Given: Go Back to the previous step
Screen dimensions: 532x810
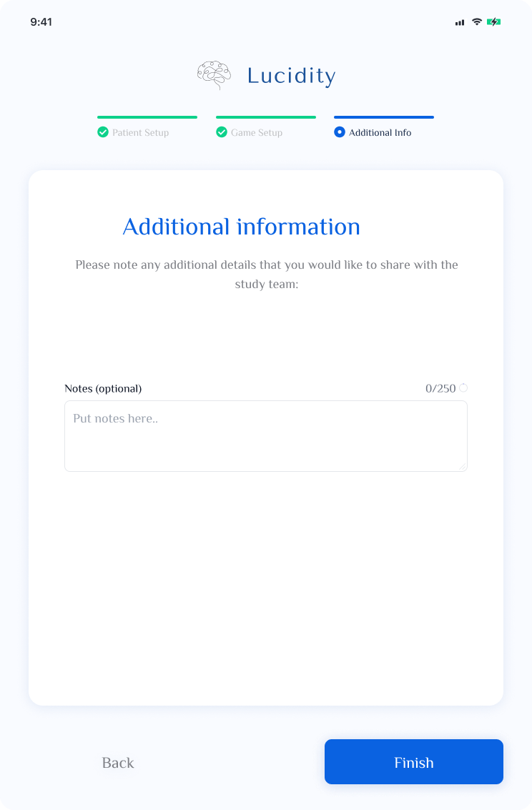Looking at the screenshot, I should [118, 763].
